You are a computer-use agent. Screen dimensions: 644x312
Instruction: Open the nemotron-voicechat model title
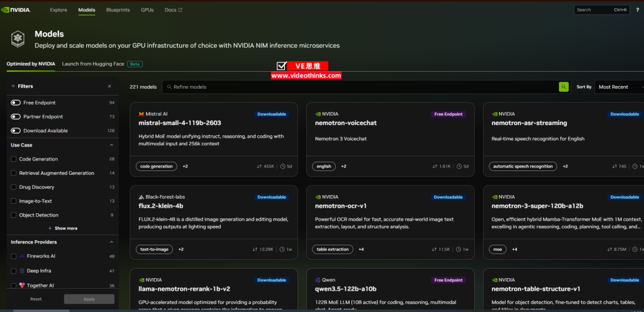click(x=346, y=123)
